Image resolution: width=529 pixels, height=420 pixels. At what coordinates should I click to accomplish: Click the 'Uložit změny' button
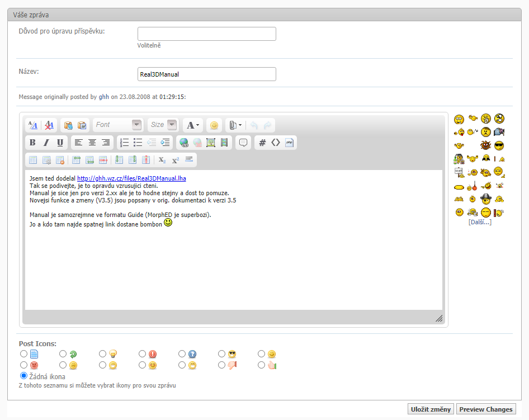point(430,409)
